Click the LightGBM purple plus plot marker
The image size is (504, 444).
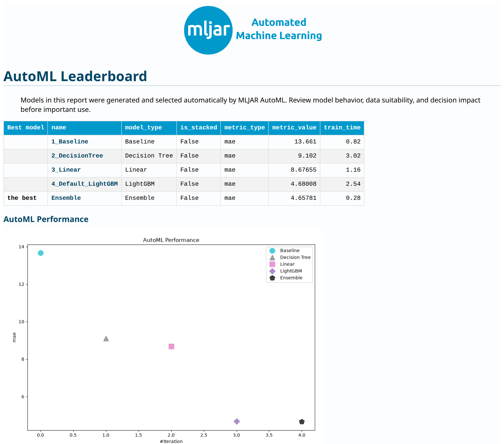click(x=237, y=421)
